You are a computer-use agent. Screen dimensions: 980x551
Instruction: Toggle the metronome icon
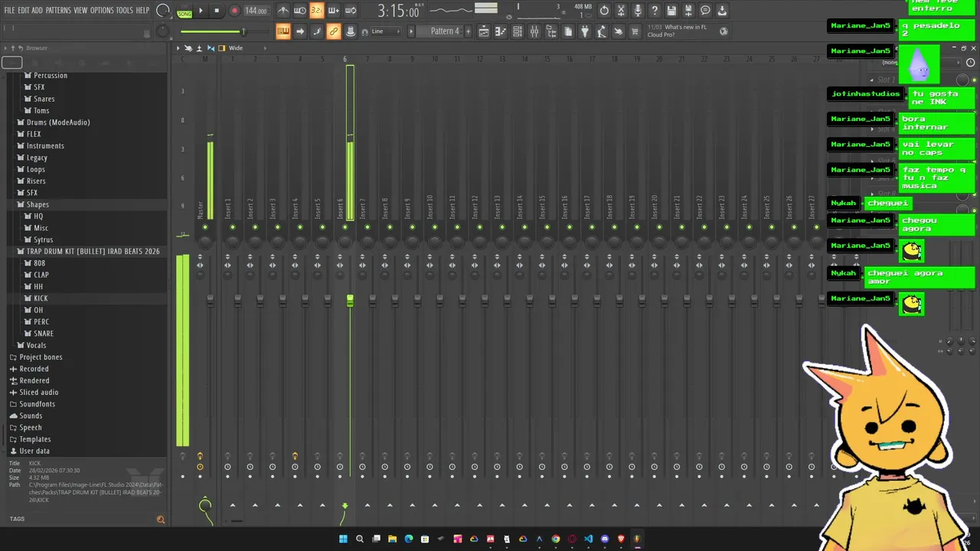(x=283, y=11)
